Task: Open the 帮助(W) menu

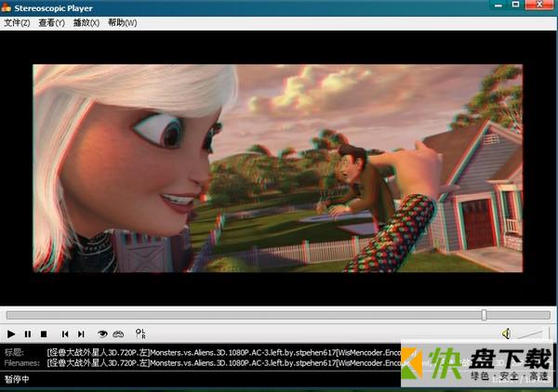Action: tap(123, 23)
